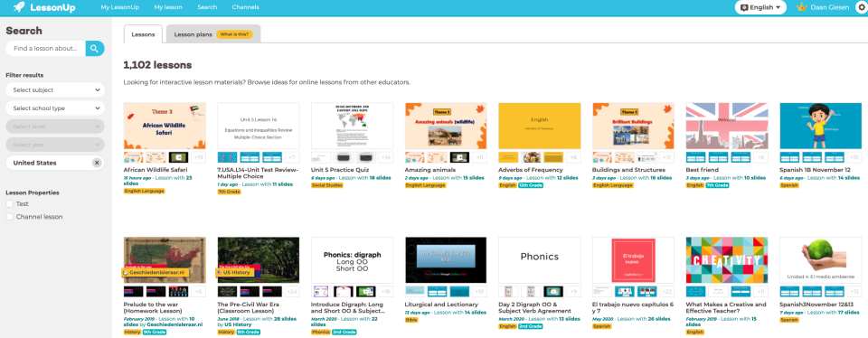Open My lesson menu item

click(168, 7)
